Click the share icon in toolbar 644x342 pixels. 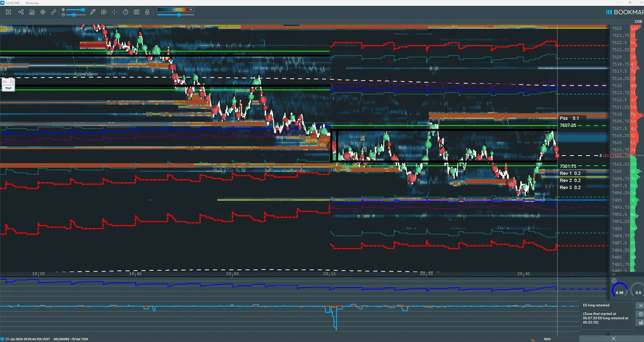pos(21,12)
